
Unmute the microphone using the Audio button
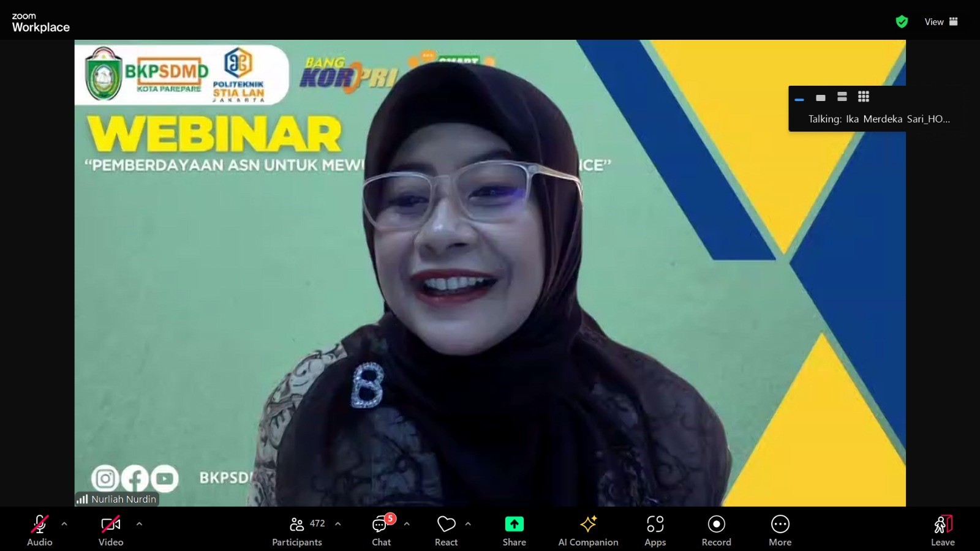(x=39, y=530)
